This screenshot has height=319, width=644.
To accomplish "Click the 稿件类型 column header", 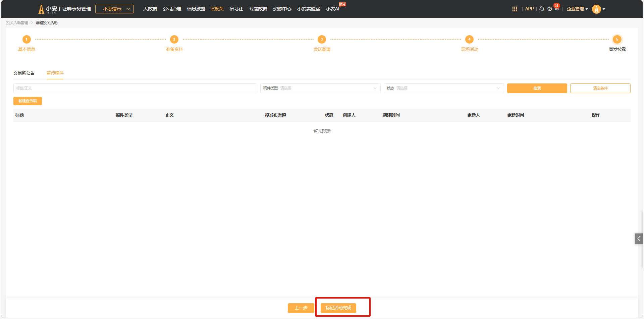I will pyautogui.click(x=124, y=115).
